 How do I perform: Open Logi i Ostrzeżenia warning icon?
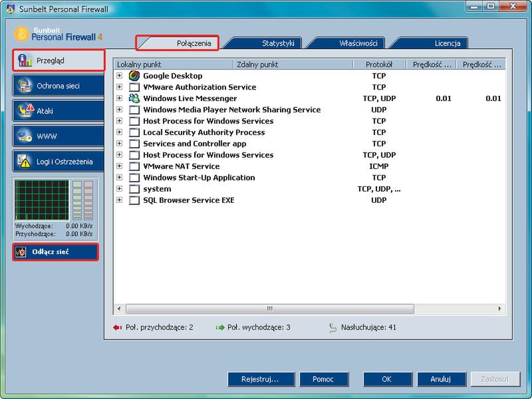coord(25,161)
